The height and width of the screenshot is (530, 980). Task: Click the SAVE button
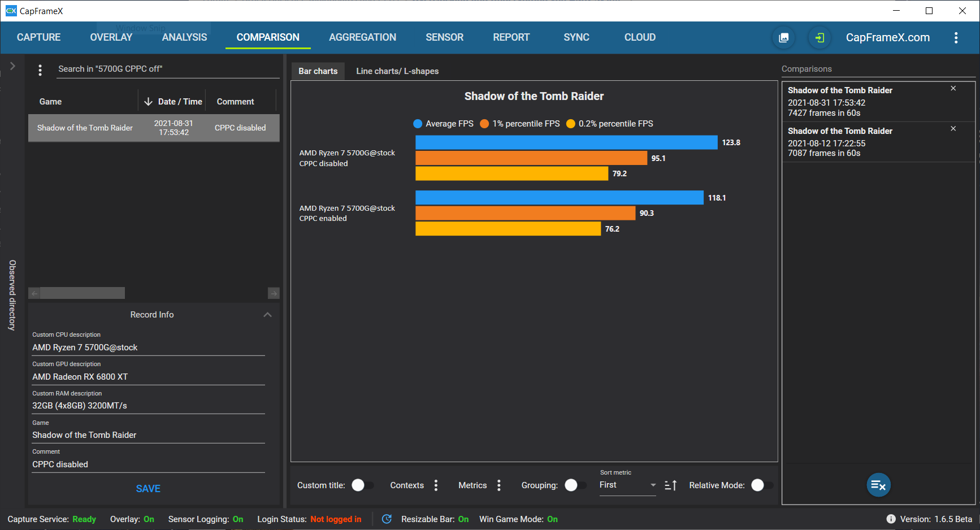[148, 489]
